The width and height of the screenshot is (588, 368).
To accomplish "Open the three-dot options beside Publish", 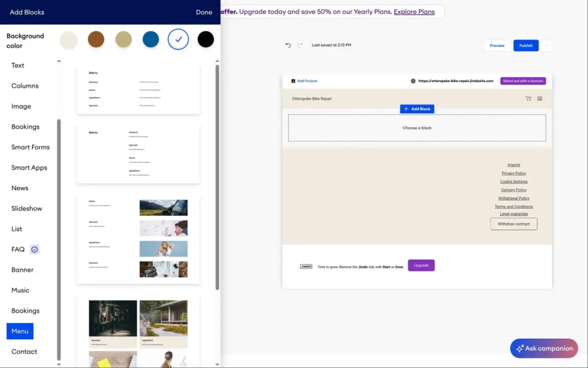I will tap(546, 45).
